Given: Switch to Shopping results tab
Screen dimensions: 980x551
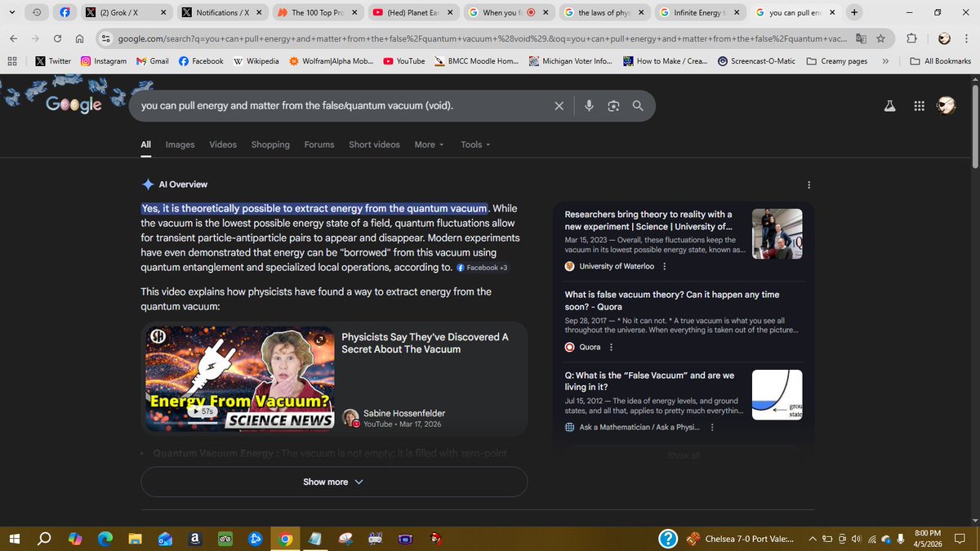Looking at the screenshot, I should pyautogui.click(x=270, y=144).
